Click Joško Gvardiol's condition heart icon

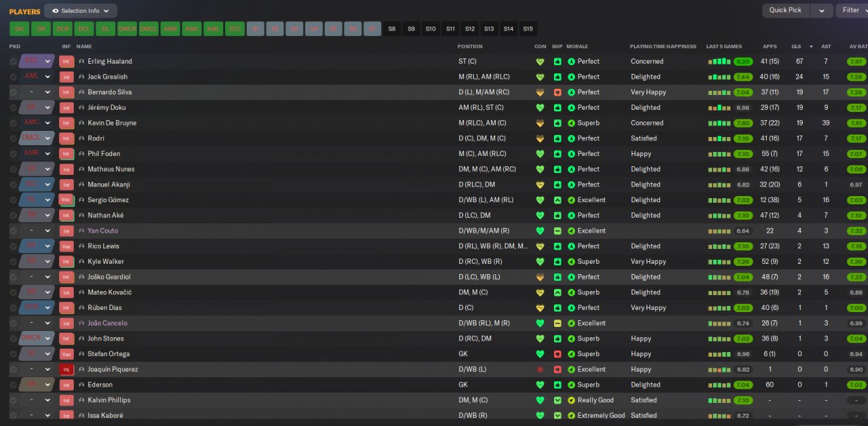[x=540, y=277]
